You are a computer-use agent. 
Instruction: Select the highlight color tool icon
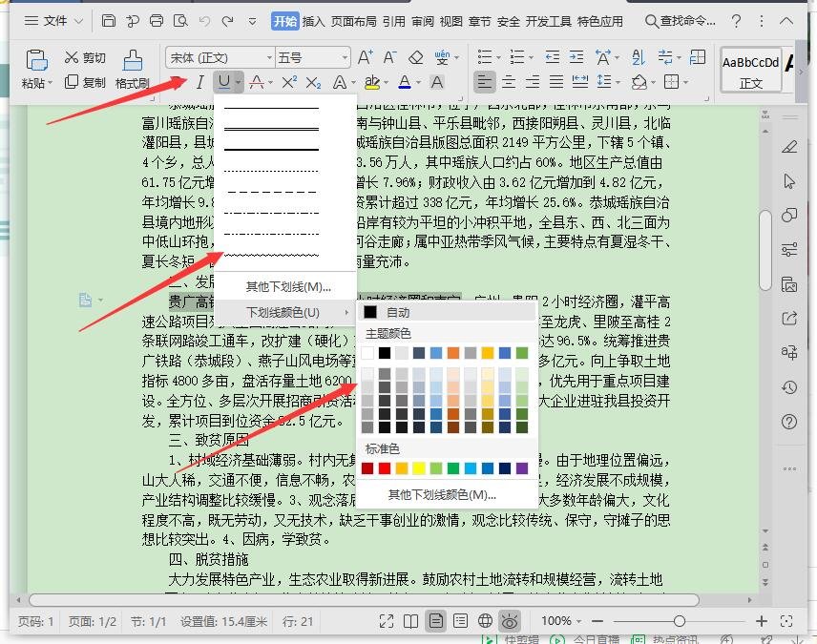point(374,83)
